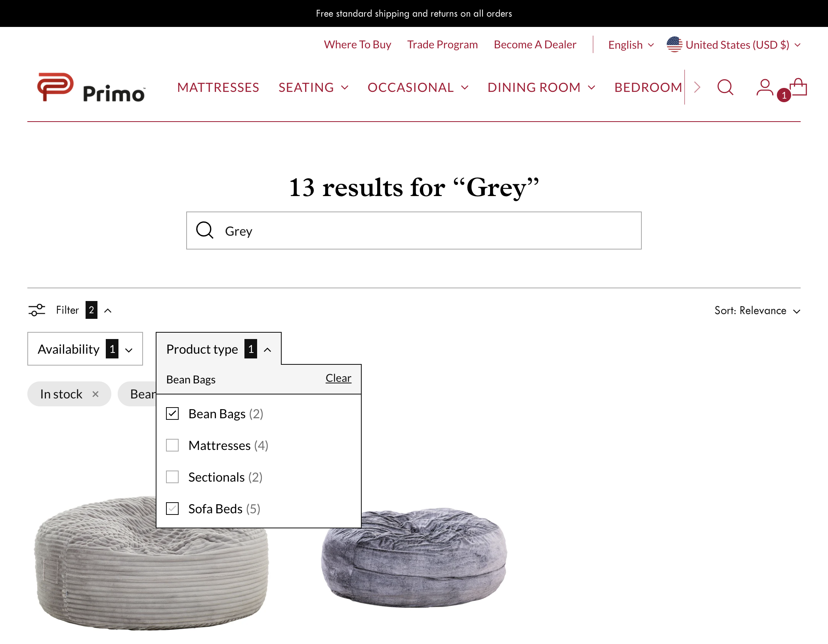828x644 pixels.
Task: Check the Mattresses checkbox
Action: pos(172,445)
